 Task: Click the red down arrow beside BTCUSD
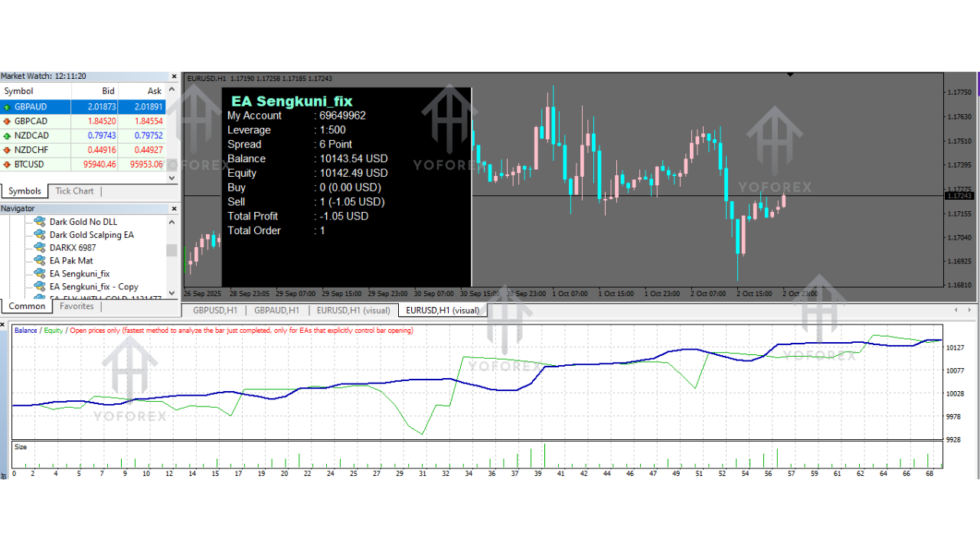click(x=7, y=165)
